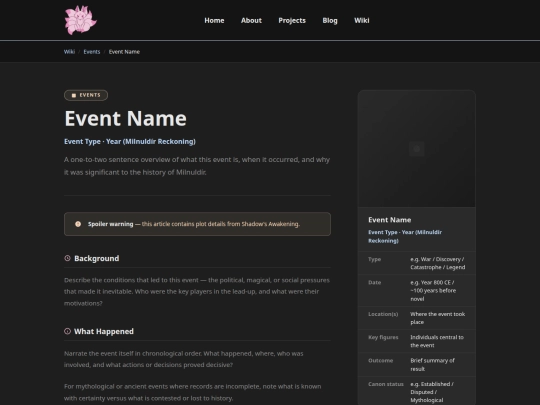Go to the Projects page

292,20
